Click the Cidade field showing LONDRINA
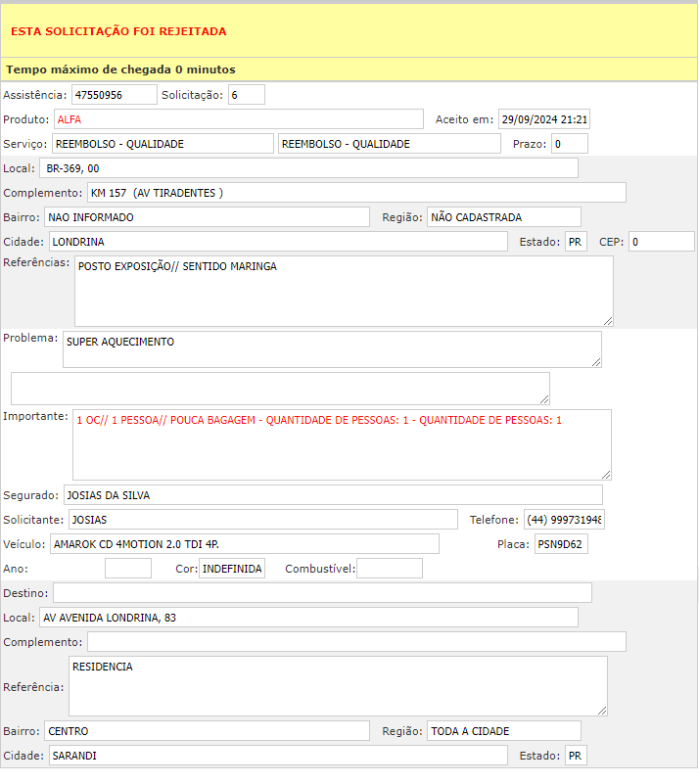This screenshot has width=699, height=784. point(278,242)
